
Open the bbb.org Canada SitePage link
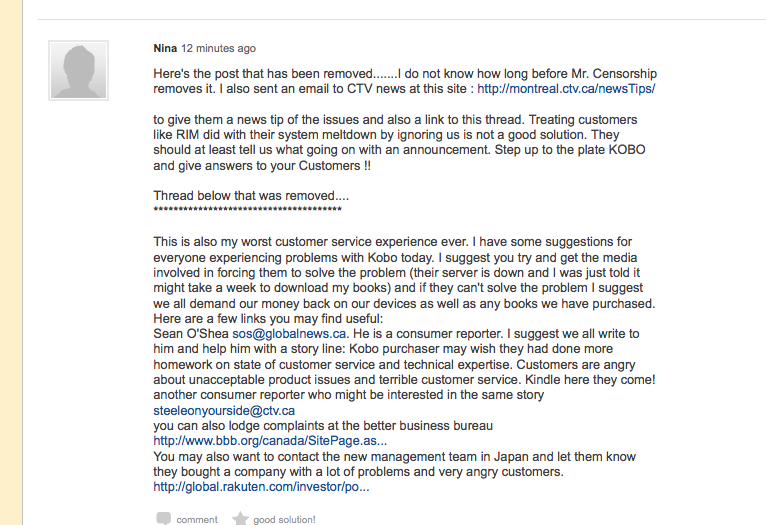(270, 440)
